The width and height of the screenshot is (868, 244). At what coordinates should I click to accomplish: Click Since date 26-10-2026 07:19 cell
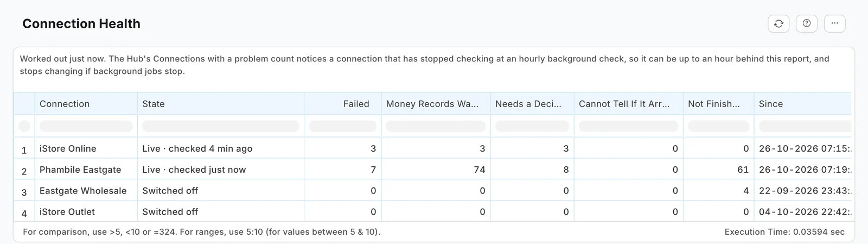802,170
